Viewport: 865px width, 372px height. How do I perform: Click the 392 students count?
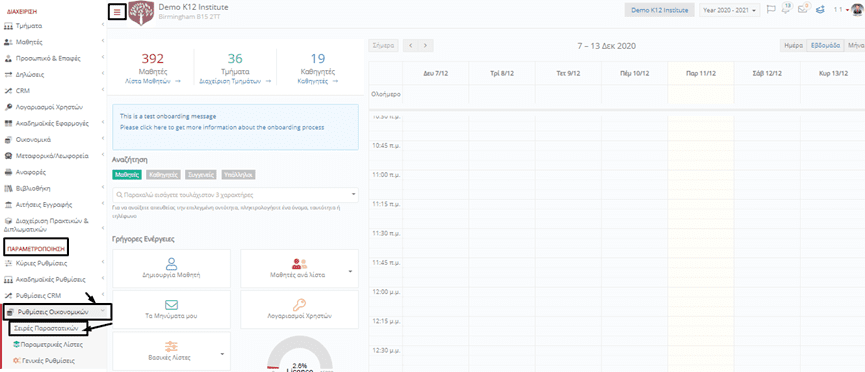(x=153, y=59)
